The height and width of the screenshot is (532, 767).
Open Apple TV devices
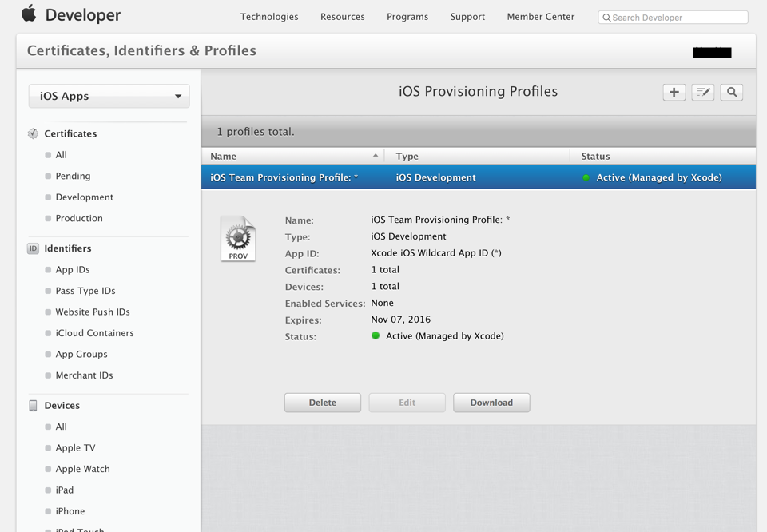(75, 448)
